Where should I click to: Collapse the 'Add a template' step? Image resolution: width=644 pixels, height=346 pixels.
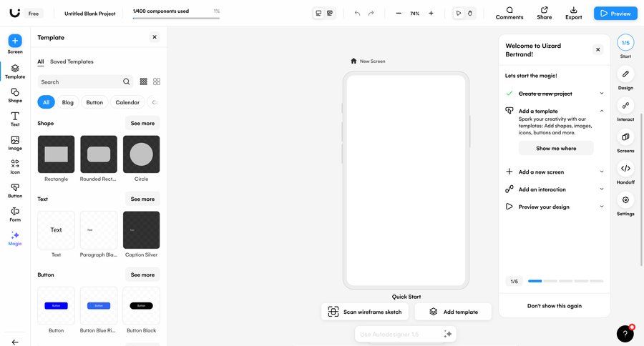[602, 111]
